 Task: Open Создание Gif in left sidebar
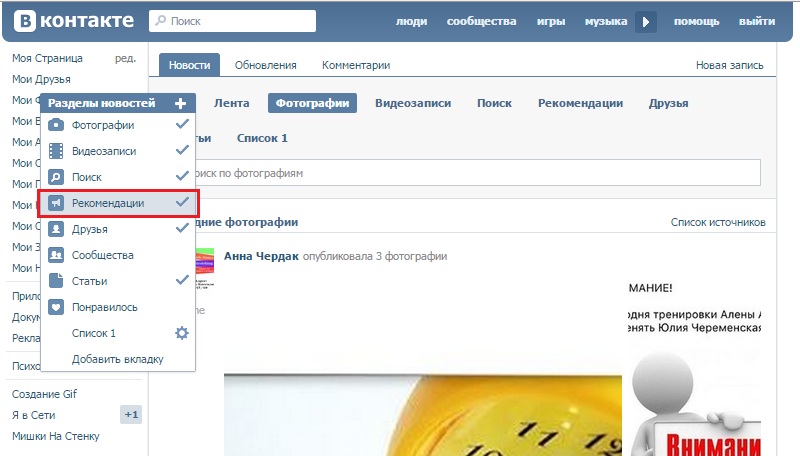click(x=44, y=394)
